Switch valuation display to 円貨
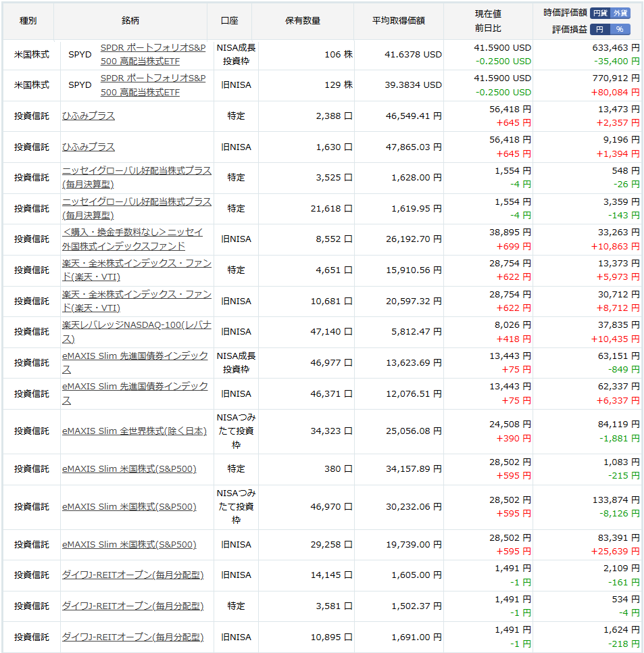 600,14
